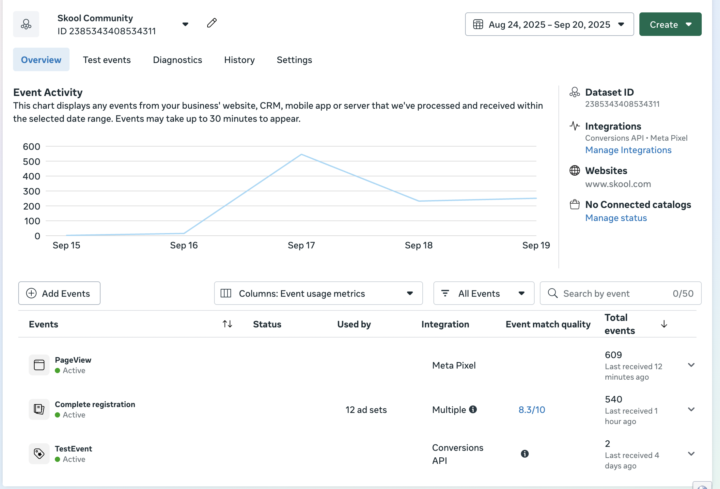Open the Aug 24 – Sep 20 date range picker
Image resolution: width=720 pixels, height=489 pixels.
pos(549,24)
